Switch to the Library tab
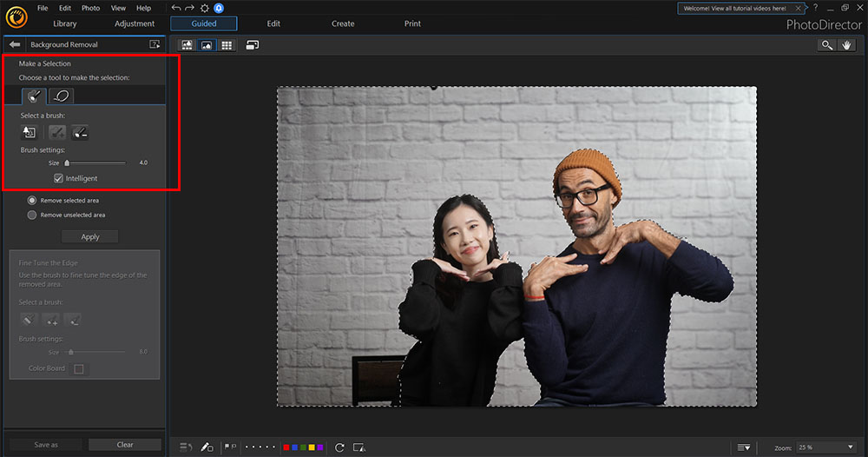 [x=65, y=23]
